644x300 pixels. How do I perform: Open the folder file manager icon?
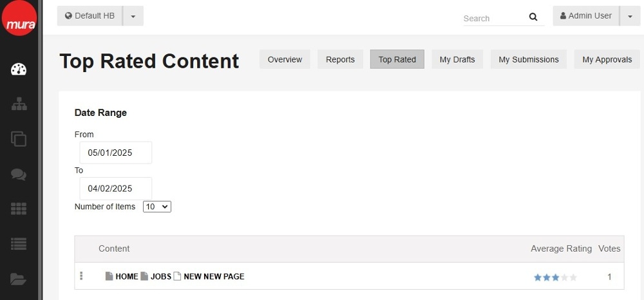coord(19,279)
